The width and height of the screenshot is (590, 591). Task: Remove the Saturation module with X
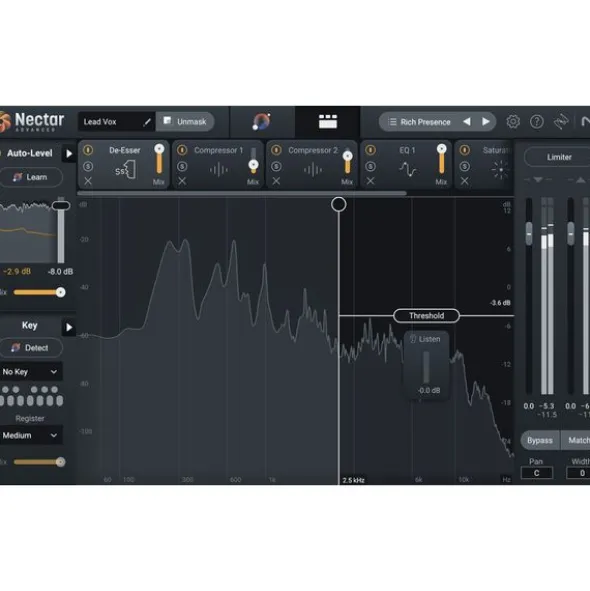[x=465, y=181]
